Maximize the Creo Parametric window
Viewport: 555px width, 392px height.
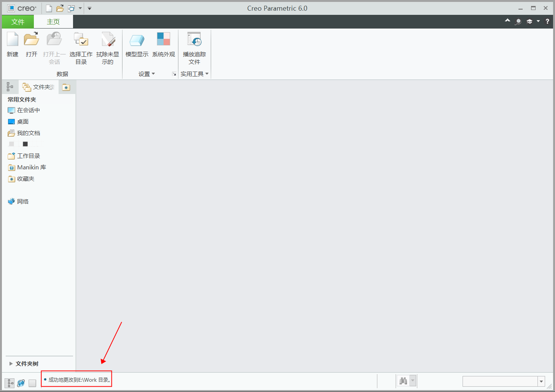(533, 8)
